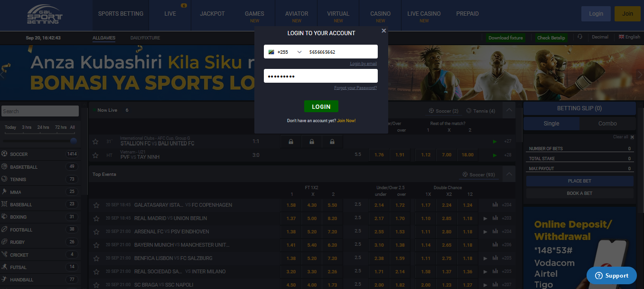Open the JACKPOT menu item
Screen dimensions: 644x289
[212, 14]
